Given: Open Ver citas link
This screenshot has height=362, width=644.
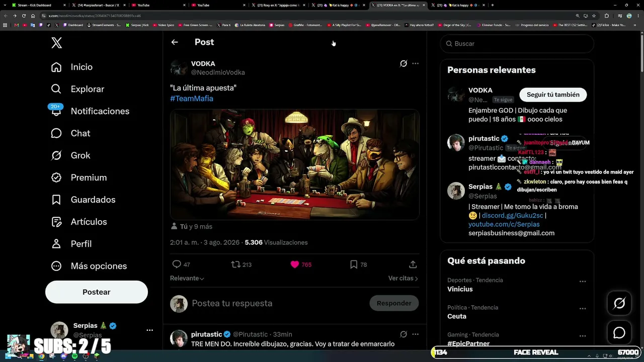Looking at the screenshot, I should tap(403, 279).
